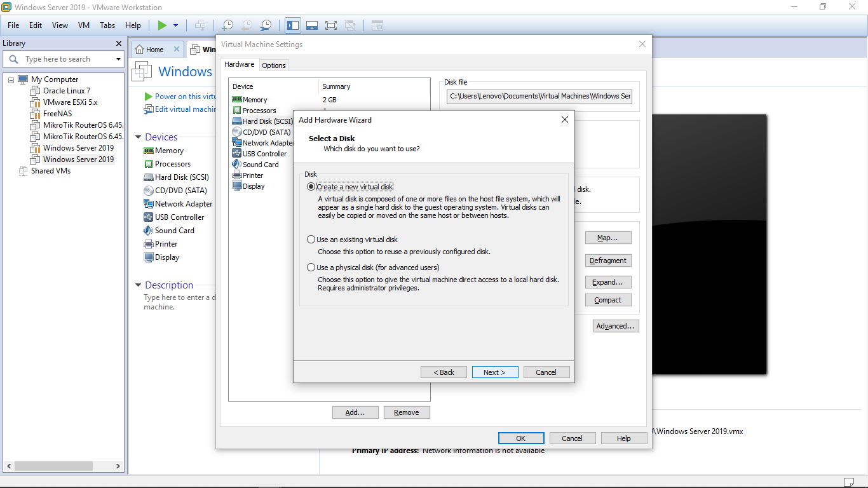Screen dimensions: 868x488
Task: Select the Sound Card device in Devices list
Action: coord(169,230)
